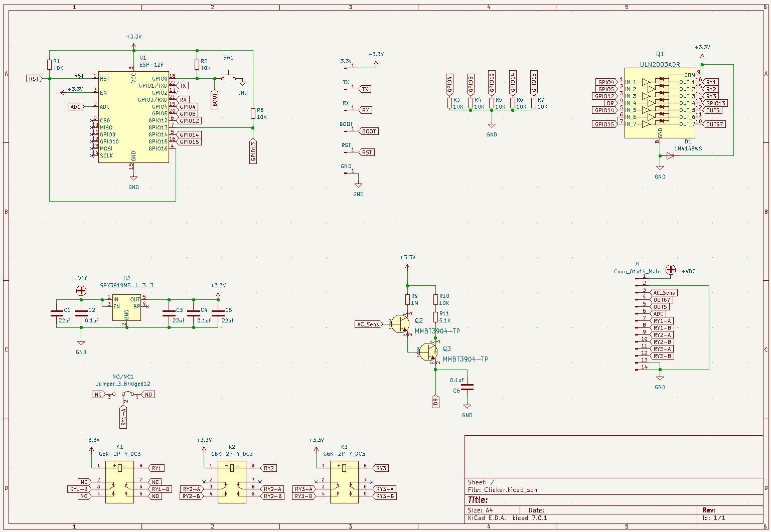The image size is (771, 532).
Task: Click transistor Q2 MMBT3904-TP symbol
Action: tap(401, 324)
